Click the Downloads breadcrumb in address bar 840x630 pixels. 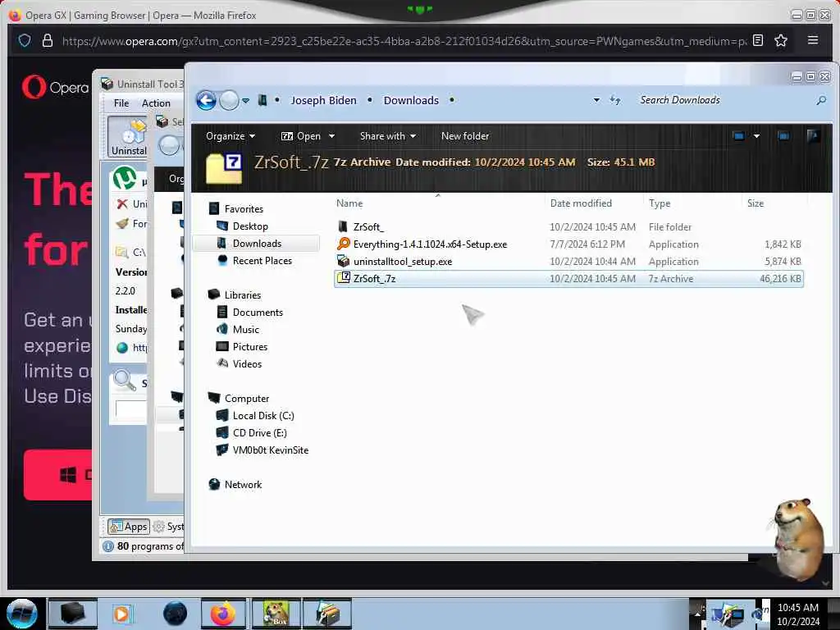(411, 100)
